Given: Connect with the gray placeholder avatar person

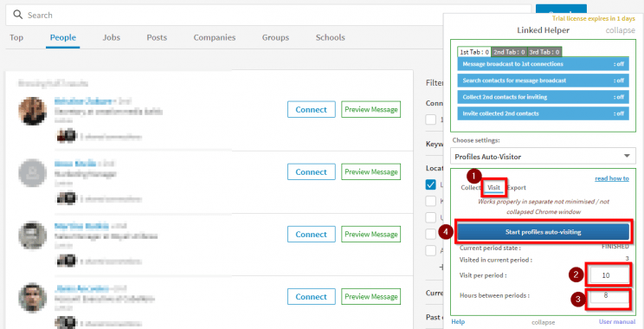Looking at the screenshot, I should click(x=312, y=171).
